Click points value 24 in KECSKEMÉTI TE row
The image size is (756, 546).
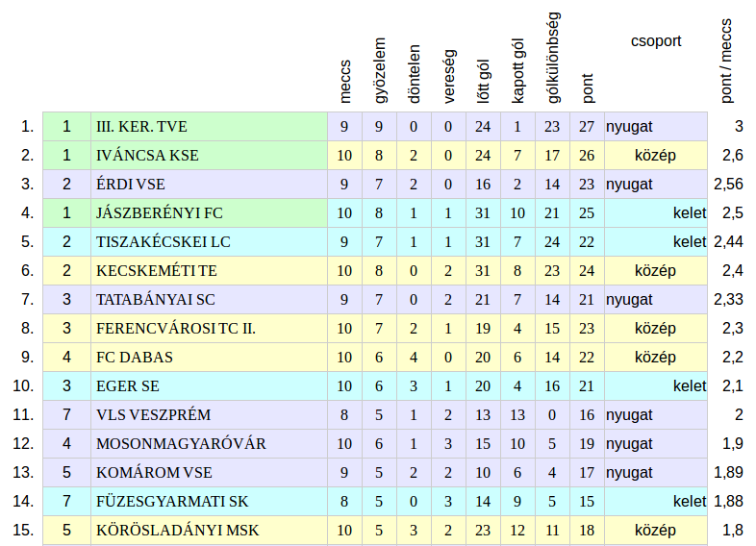tap(587, 270)
